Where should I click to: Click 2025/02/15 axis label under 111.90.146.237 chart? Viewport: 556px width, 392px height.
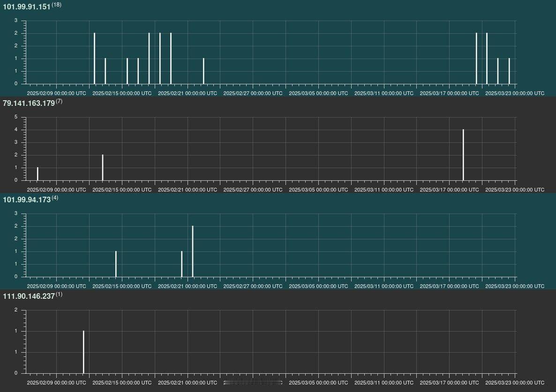(x=122, y=383)
